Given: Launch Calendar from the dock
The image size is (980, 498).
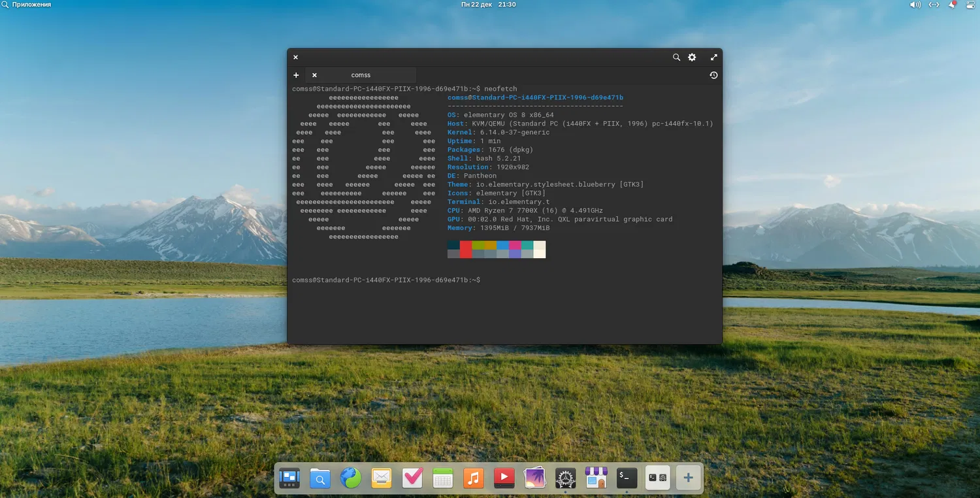Looking at the screenshot, I should point(443,478).
